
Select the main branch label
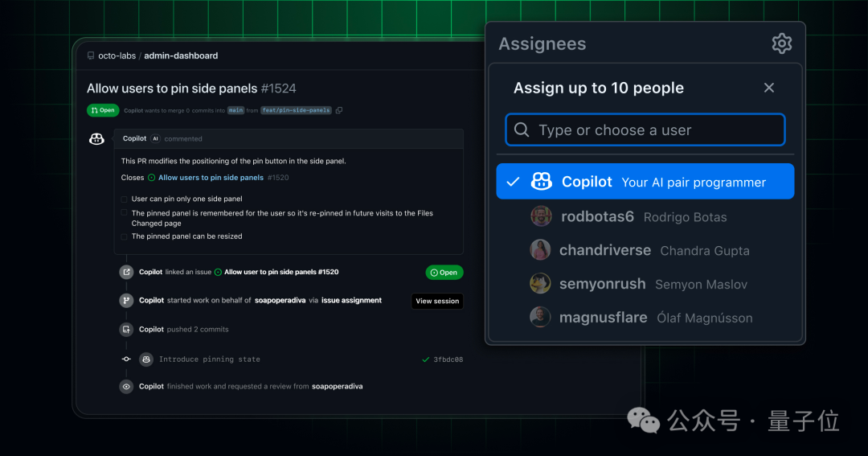click(235, 110)
